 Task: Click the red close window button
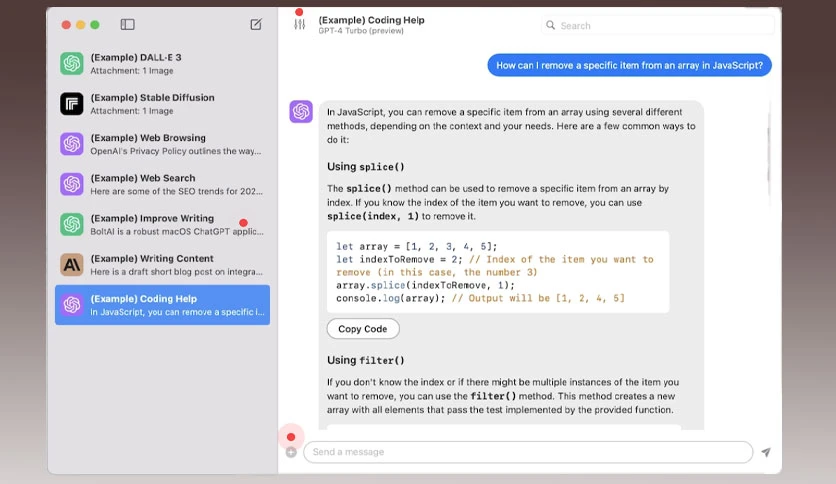coord(66,25)
